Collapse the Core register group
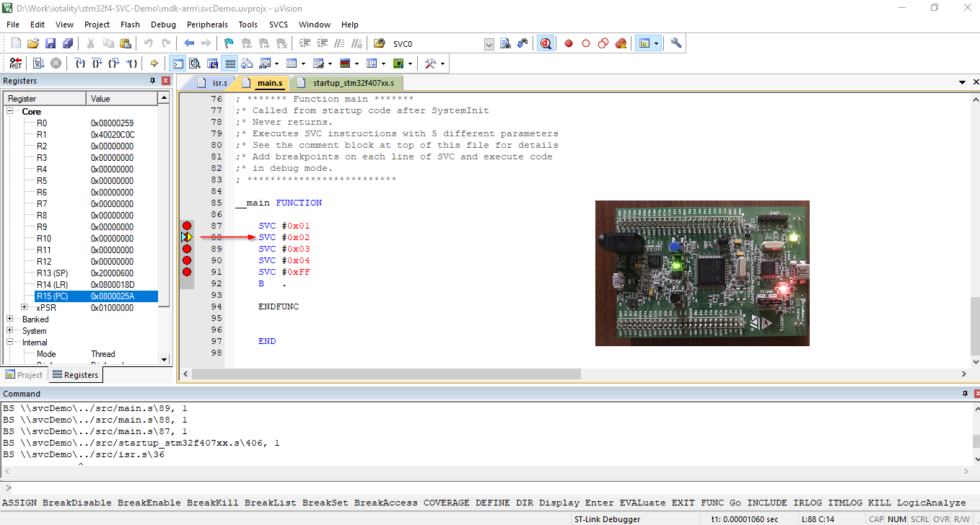The image size is (980, 525). [10, 112]
